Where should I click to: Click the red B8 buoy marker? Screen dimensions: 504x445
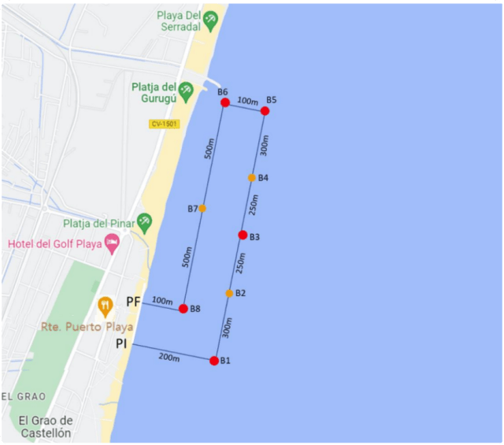[183, 309]
